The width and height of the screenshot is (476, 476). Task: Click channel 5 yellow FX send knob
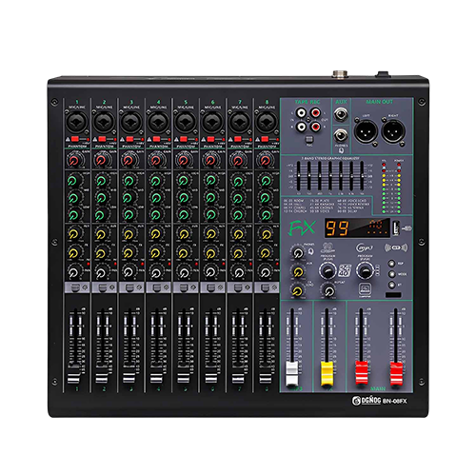click(x=183, y=253)
